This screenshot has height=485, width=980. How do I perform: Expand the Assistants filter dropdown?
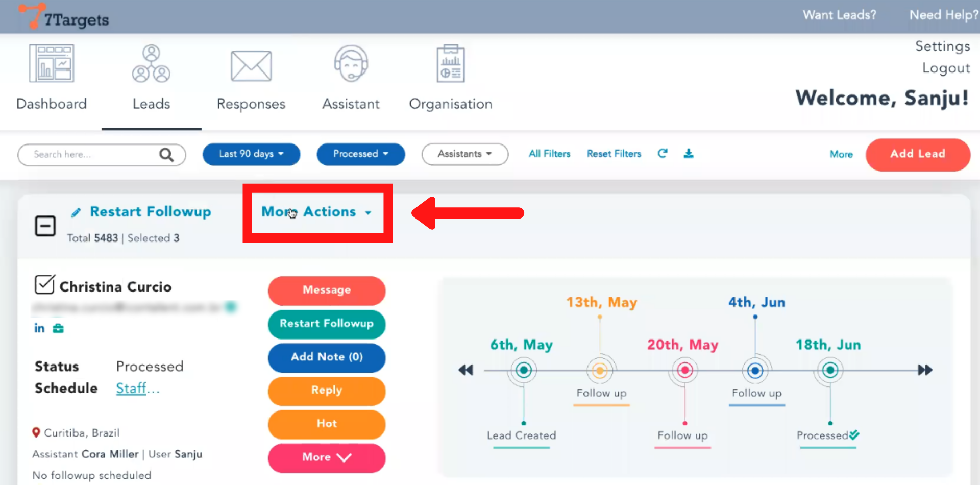(x=464, y=154)
